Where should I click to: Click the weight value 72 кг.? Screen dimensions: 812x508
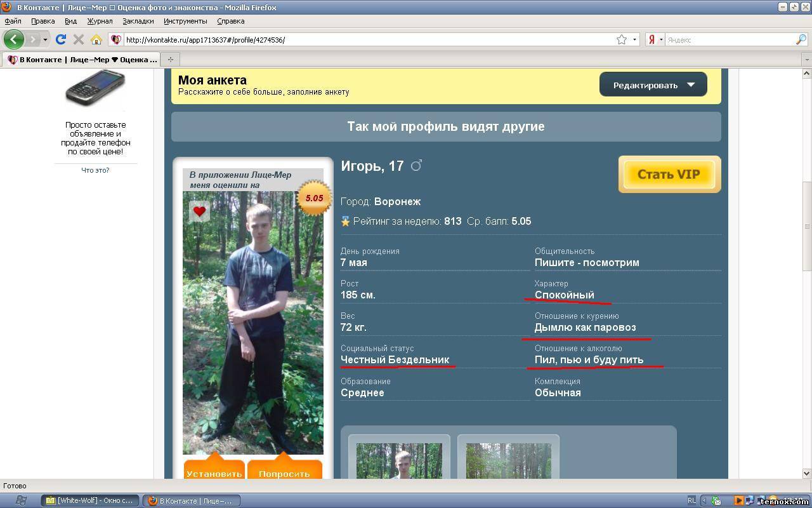coord(353,327)
